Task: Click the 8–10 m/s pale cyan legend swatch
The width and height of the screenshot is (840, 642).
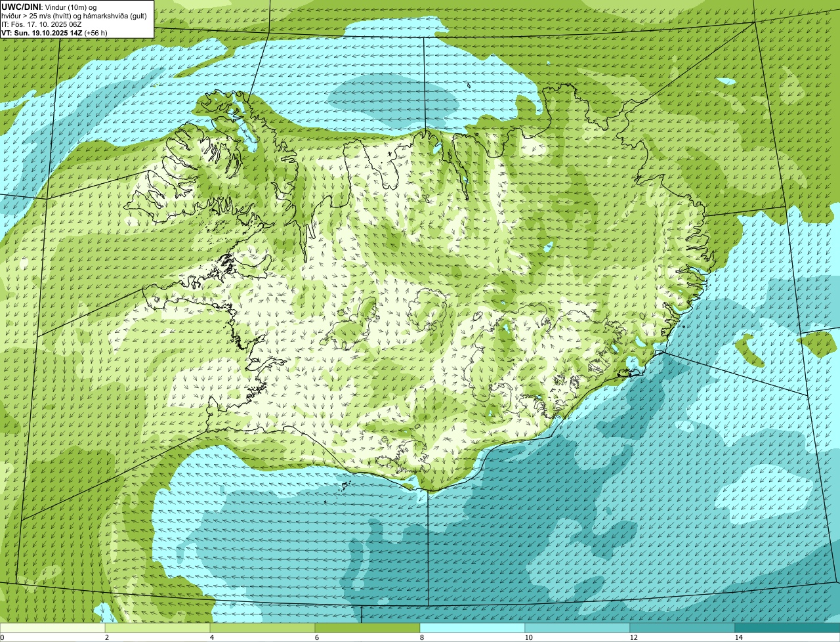Action: pyautogui.click(x=472, y=628)
